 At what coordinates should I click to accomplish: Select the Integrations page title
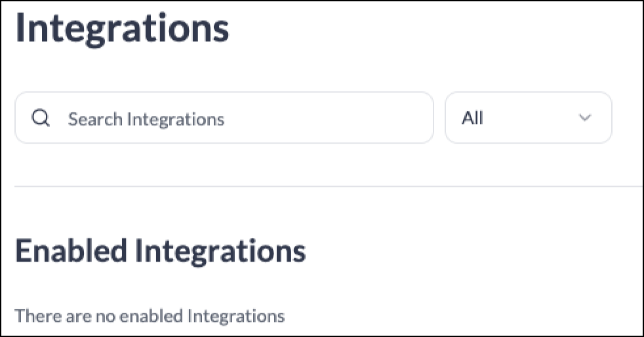pyautogui.click(x=122, y=28)
